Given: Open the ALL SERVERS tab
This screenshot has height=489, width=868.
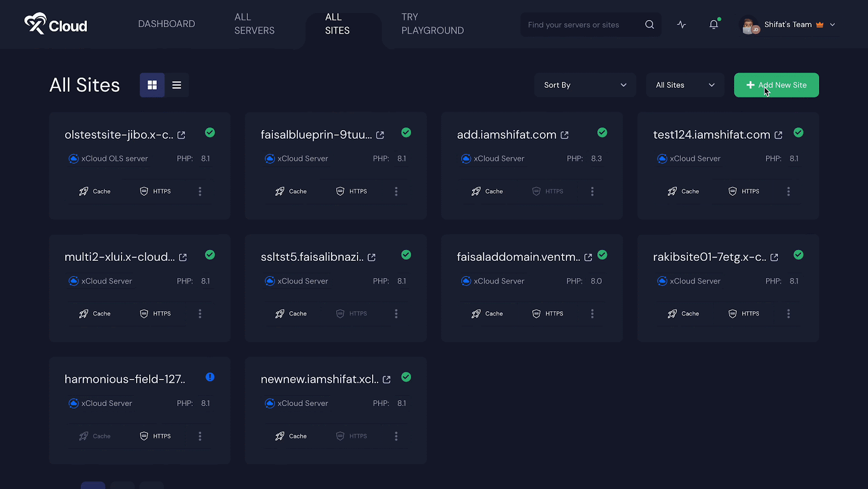Looking at the screenshot, I should pos(254,24).
